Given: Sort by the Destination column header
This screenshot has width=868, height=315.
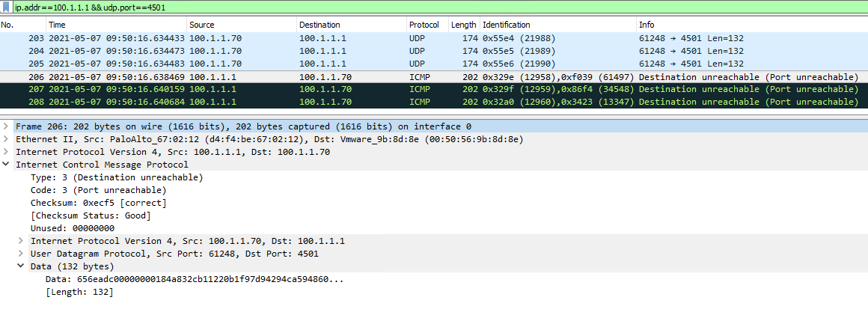Looking at the screenshot, I should 352,25.
